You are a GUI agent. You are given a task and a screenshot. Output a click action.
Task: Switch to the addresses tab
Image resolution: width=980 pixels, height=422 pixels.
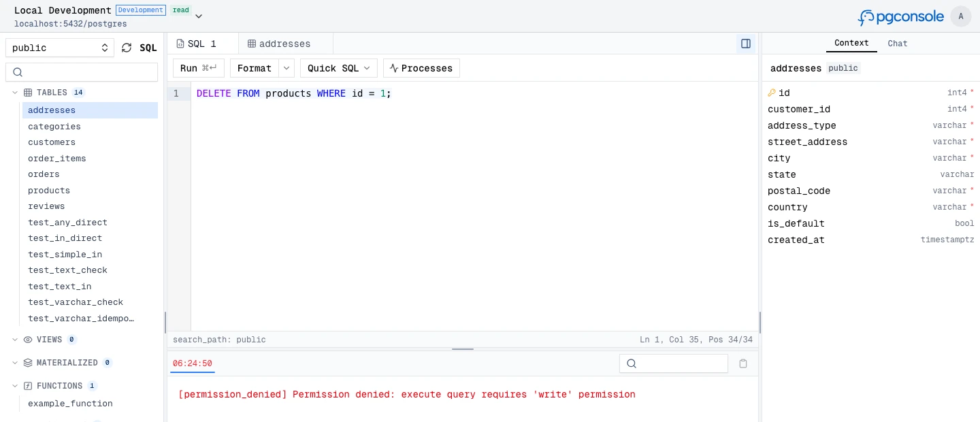285,44
